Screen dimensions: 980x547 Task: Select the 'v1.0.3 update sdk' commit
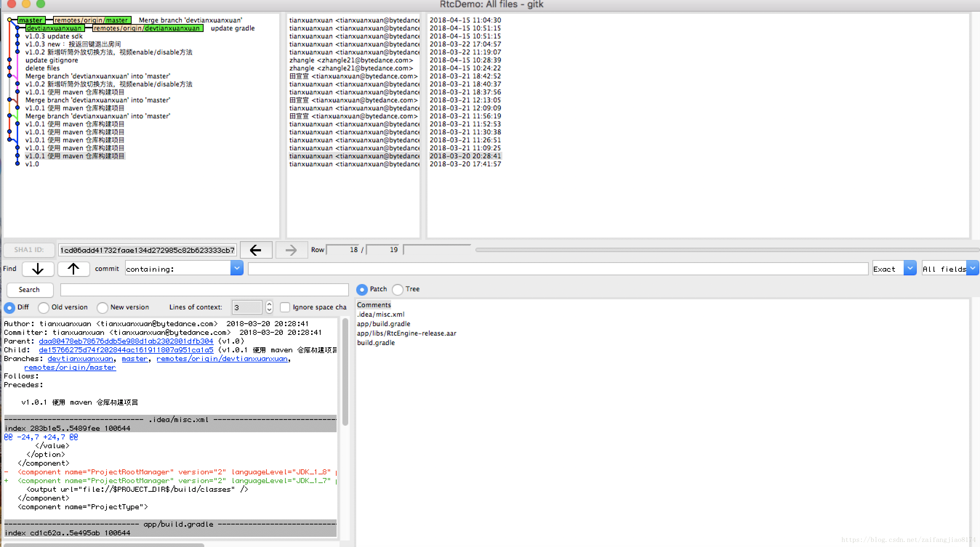pos(54,36)
